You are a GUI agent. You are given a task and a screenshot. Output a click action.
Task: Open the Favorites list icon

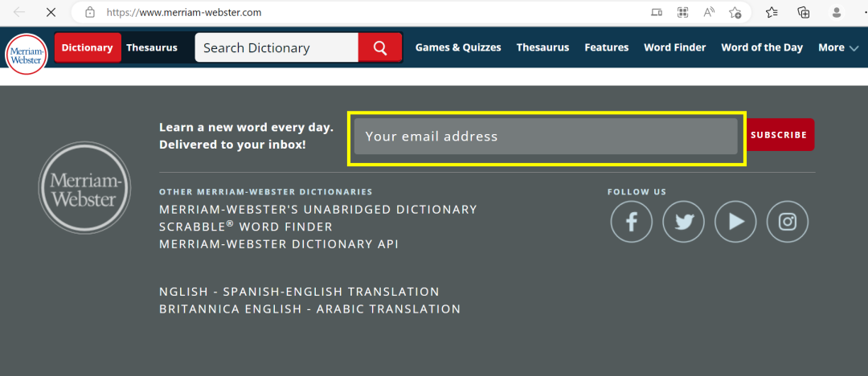[772, 12]
